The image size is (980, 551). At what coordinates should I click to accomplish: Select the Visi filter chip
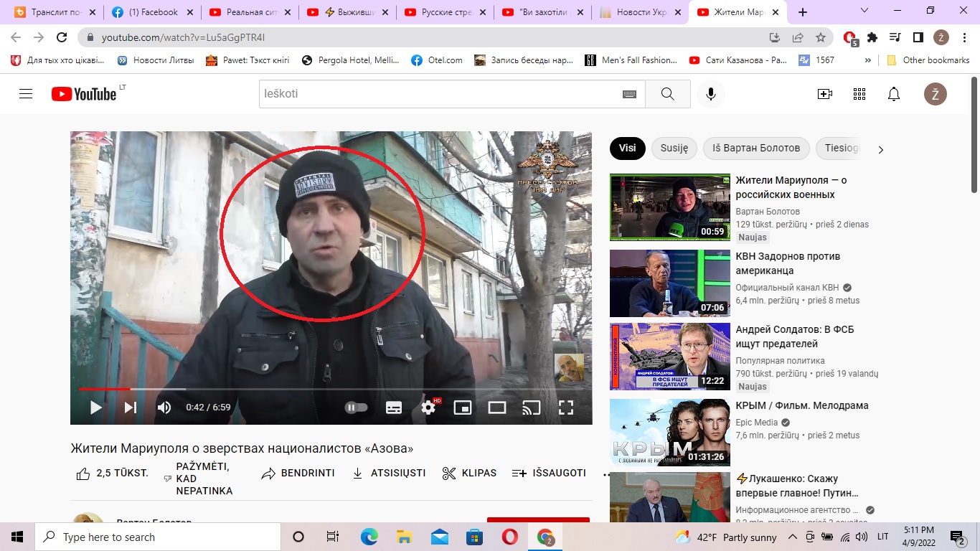point(627,149)
